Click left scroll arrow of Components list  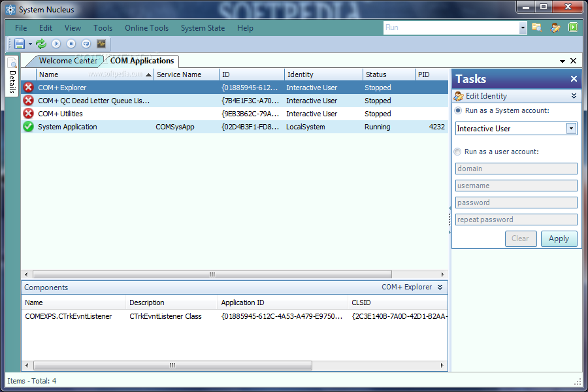click(27, 365)
